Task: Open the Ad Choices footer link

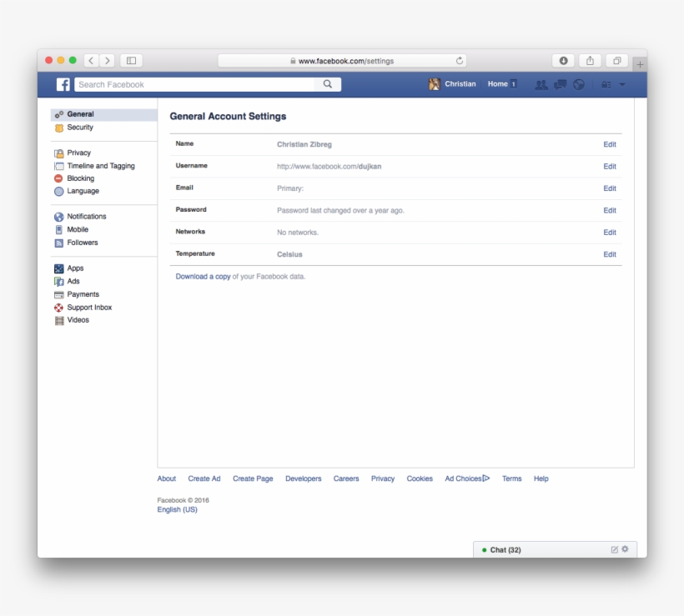Action: click(467, 478)
